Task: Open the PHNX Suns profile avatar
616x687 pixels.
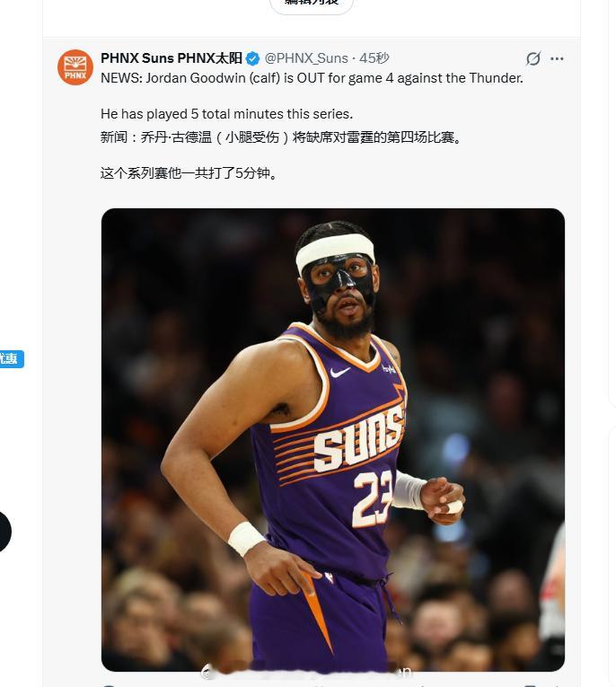Action: [75, 67]
